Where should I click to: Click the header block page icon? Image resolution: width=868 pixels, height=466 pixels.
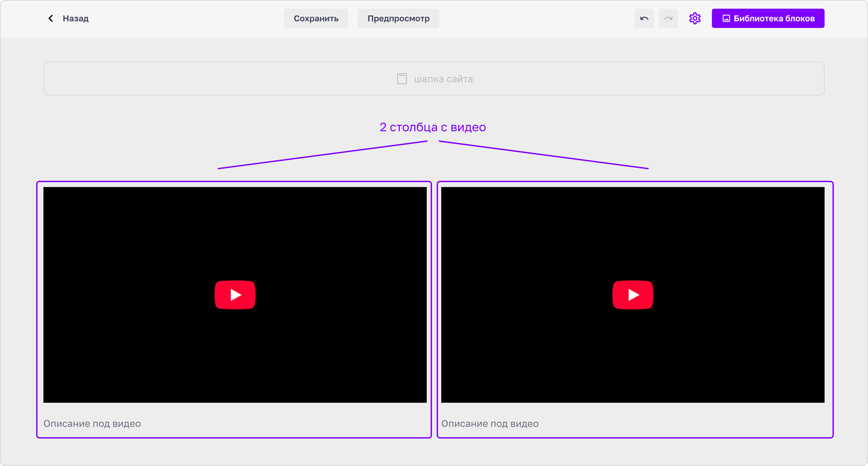402,79
